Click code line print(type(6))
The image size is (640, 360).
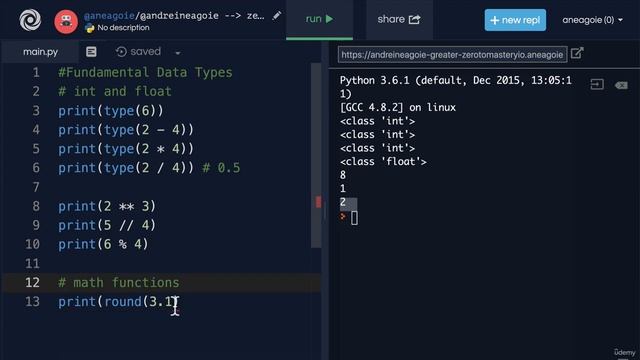point(111,111)
